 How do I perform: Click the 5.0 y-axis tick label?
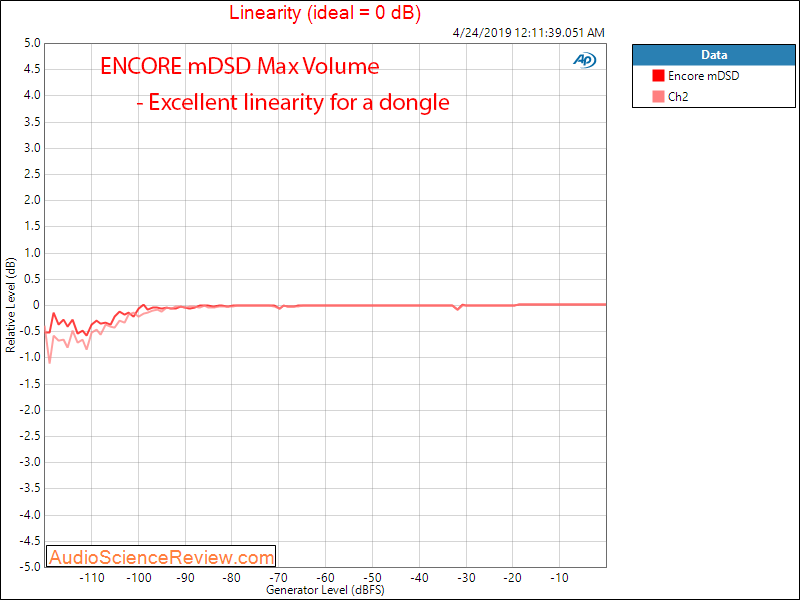[x=32, y=43]
